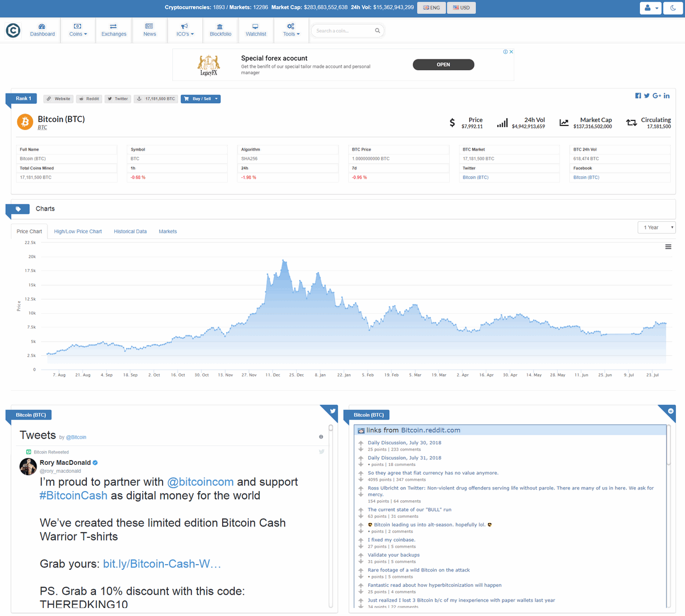
Task: Switch to the Markets tab
Action: click(168, 232)
